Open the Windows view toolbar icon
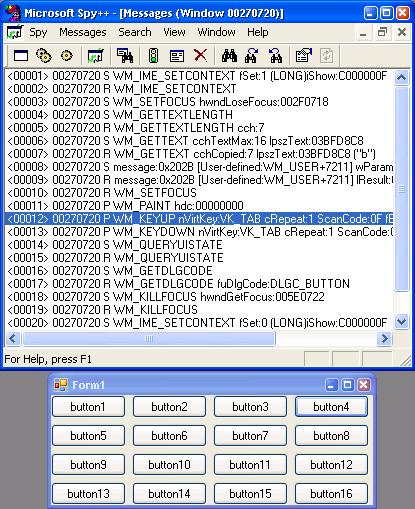This screenshot has height=509, width=415. coord(21,55)
